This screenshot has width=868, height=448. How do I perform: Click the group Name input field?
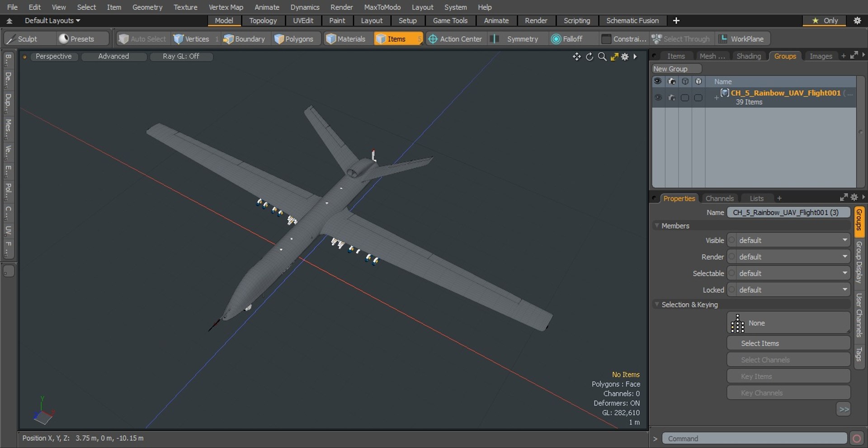[x=788, y=212]
